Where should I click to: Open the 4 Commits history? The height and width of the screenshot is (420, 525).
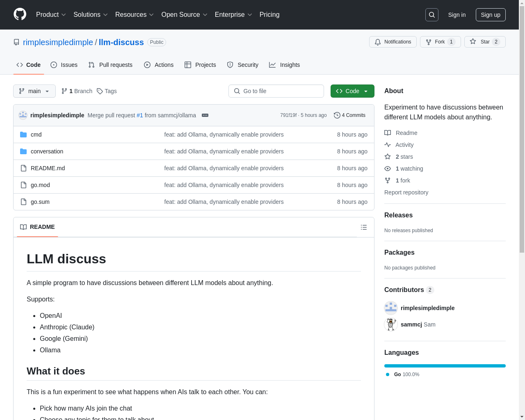tap(349, 115)
